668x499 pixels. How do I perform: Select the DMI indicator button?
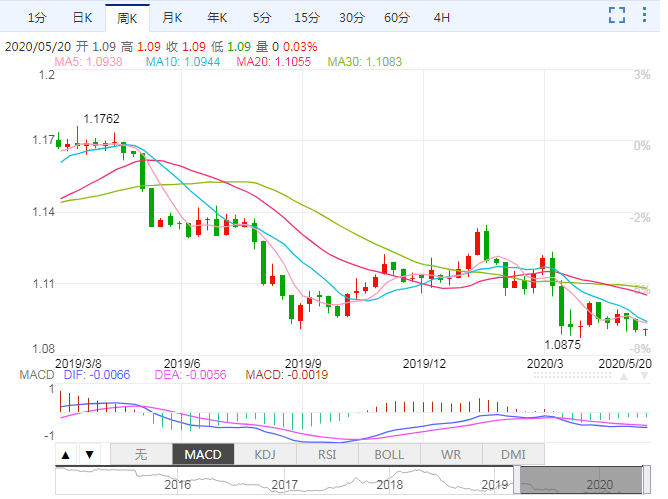pyautogui.click(x=513, y=454)
